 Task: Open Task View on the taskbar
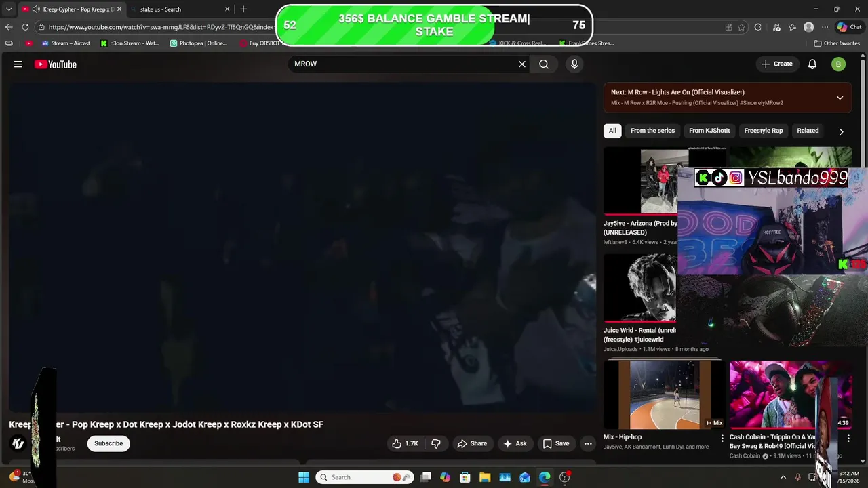click(x=425, y=477)
